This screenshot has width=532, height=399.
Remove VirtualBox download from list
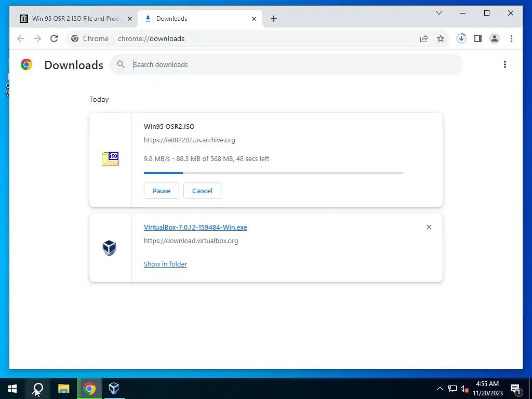(x=429, y=227)
